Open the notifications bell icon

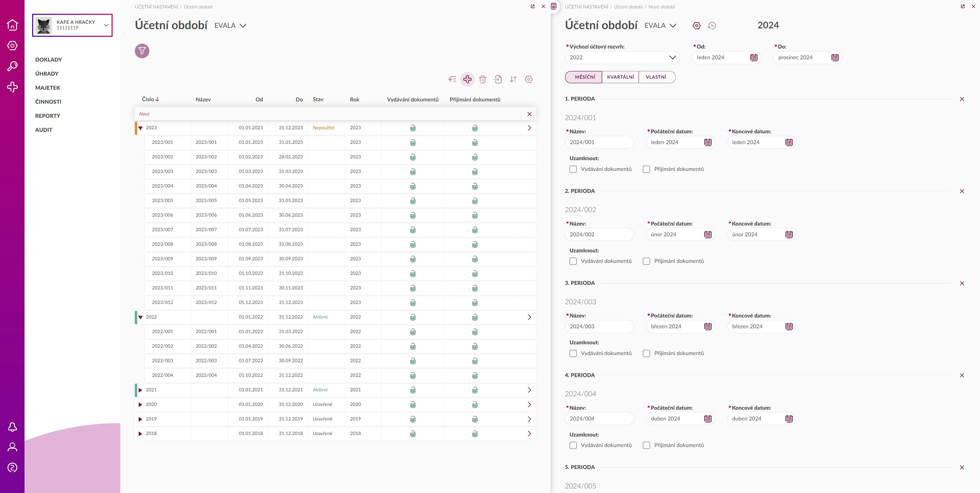point(12,427)
